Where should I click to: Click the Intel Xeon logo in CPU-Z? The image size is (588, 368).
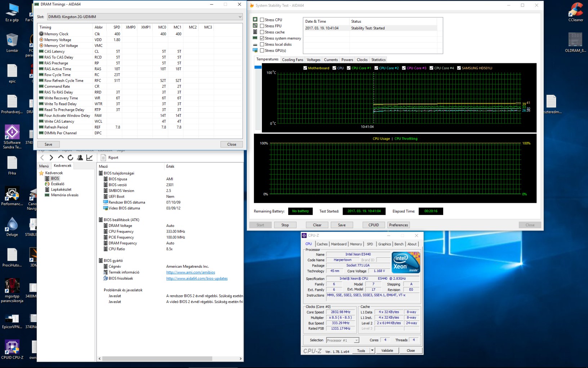point(406,262)
